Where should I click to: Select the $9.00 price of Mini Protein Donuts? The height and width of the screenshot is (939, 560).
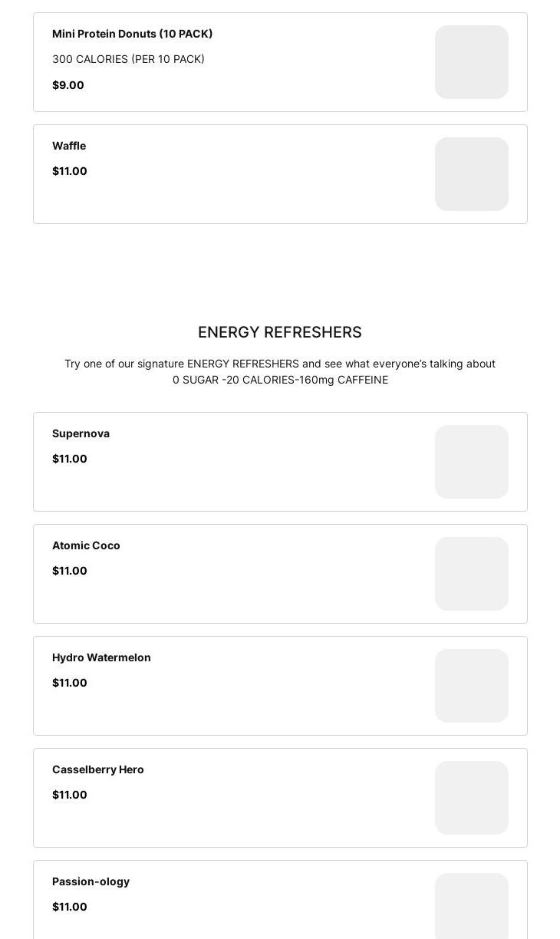(68, 85)
